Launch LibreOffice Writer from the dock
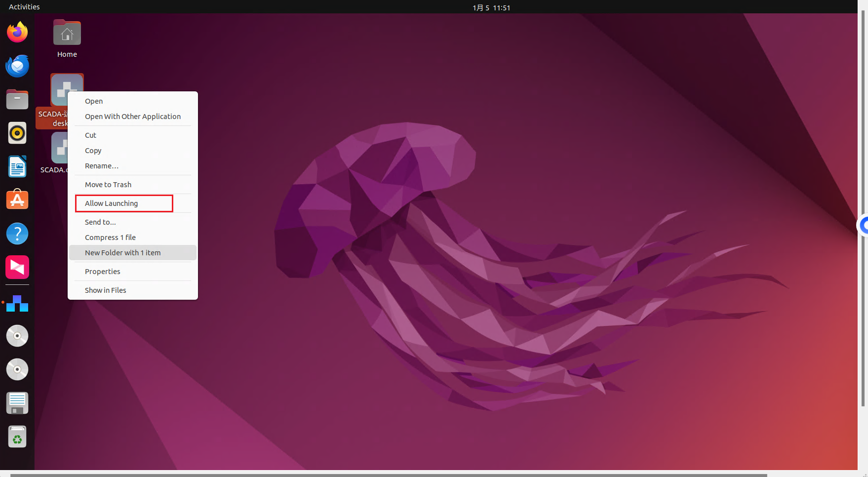 (x=17, y=167)
